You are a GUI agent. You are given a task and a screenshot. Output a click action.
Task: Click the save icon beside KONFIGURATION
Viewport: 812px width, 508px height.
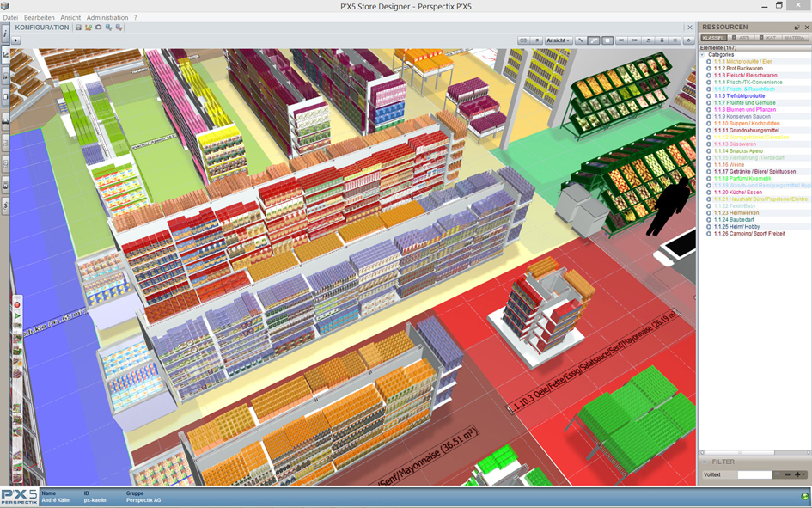[78, 28]
